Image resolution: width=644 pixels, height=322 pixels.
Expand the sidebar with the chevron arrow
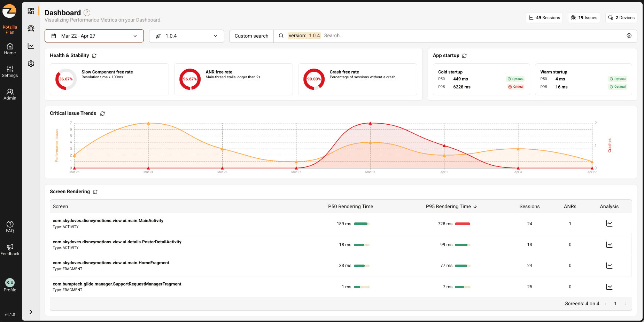(31, 312)
